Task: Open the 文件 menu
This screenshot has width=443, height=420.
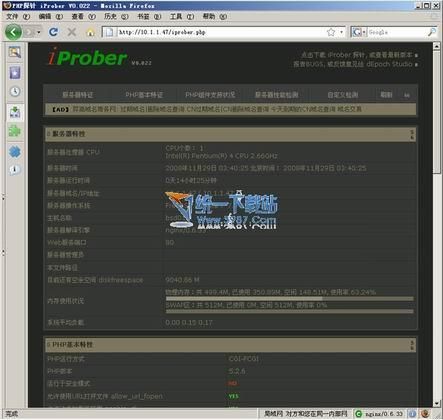Action: pos(18,16)
